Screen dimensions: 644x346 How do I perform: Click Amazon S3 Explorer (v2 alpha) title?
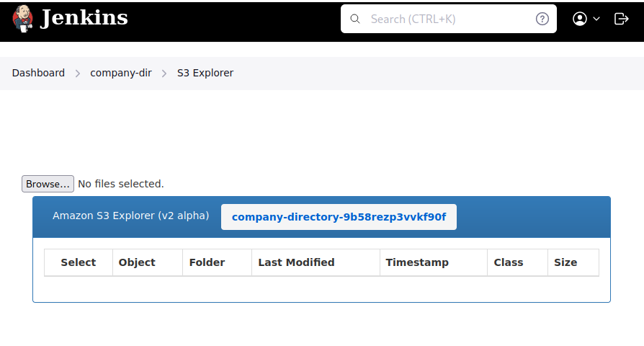coord(131,216)
